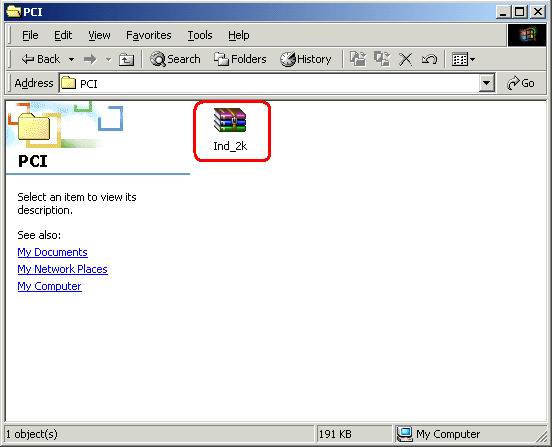Expand the Back history dropdown arrow

click(x=71, y=59)
